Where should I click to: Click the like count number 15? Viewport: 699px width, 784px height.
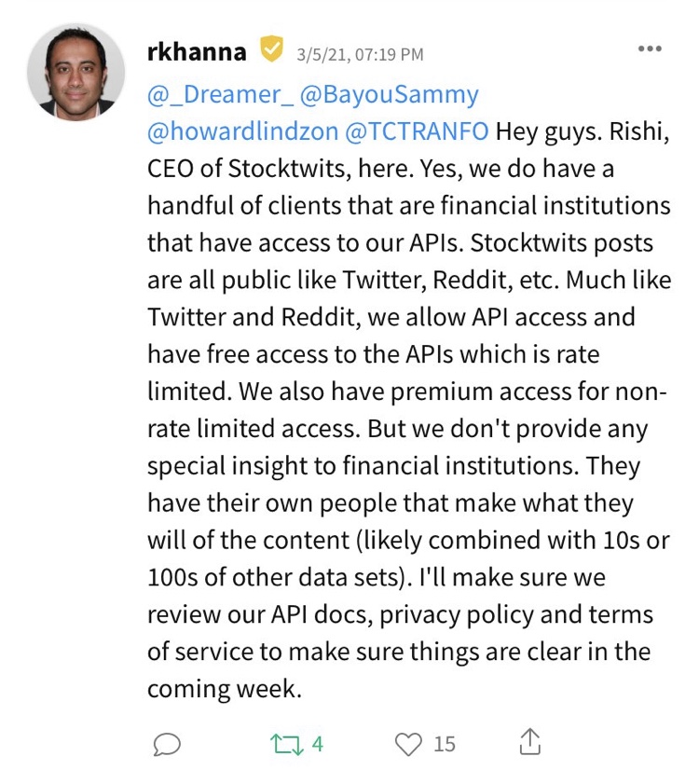(445, 745)
